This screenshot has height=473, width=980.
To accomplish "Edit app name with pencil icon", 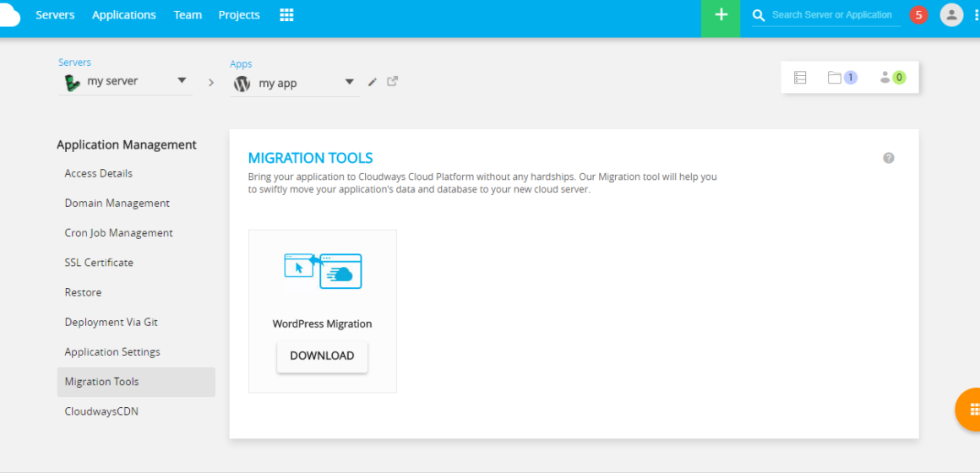I will tap(373, 82).
